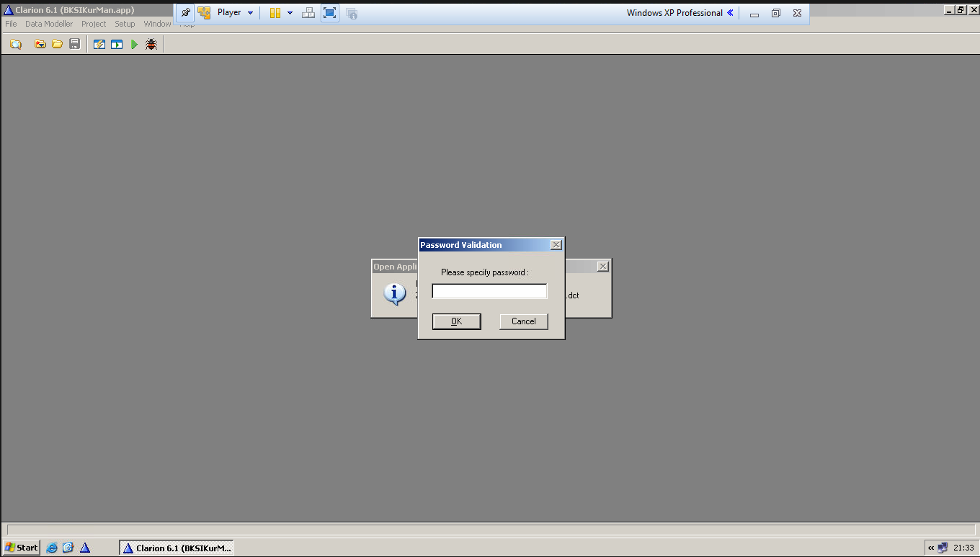The height and width of the screenshot is (557, 980).
Task: Click the window with green arrow icon
Action: click(x=117, y=45)
